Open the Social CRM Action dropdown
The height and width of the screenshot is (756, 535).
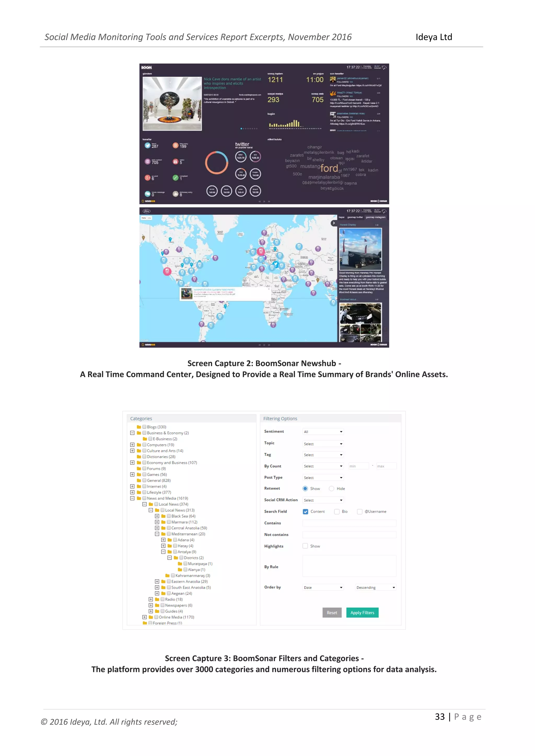click(x=323, y=500)
